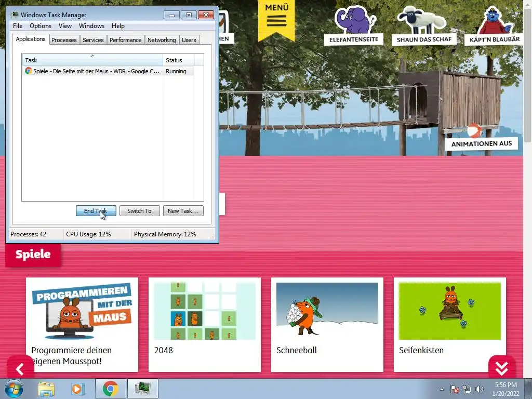Sort by the Task column header

[x=92, y=60]
